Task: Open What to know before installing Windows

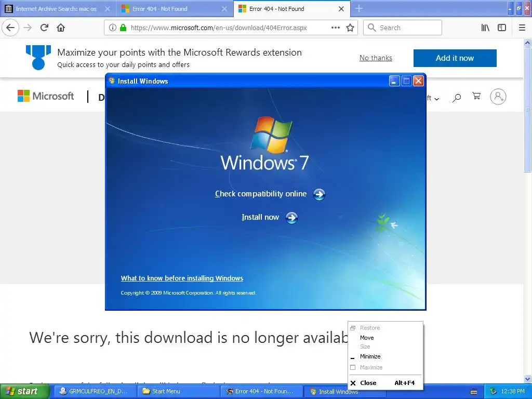Action: 182,278
